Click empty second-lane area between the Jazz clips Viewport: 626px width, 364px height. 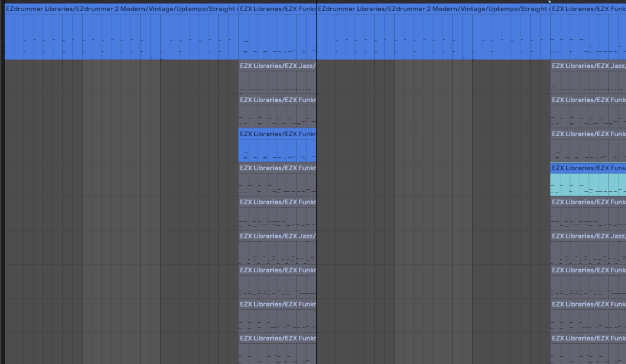pos(433,78)
